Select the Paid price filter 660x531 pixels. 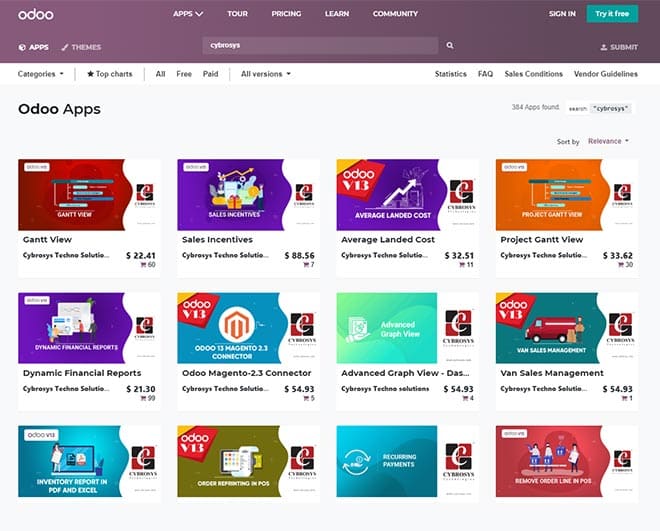pyautogui.click(x=210, y=74)
